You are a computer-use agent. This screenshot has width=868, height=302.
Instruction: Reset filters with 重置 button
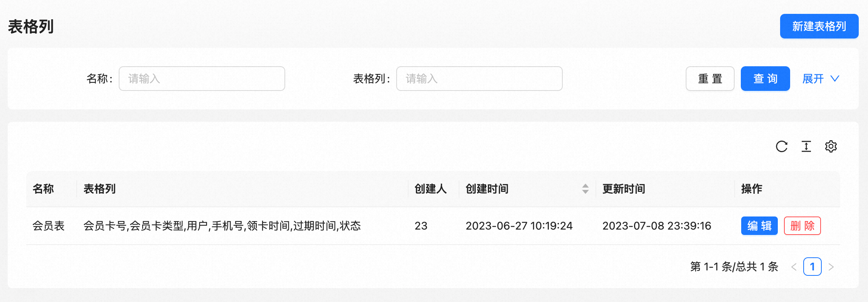pyautogui.click(x=710, y=79)
